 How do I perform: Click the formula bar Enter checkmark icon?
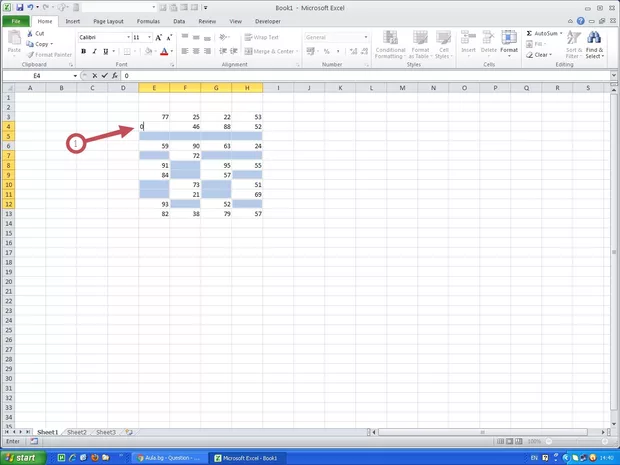pos(104,76)
